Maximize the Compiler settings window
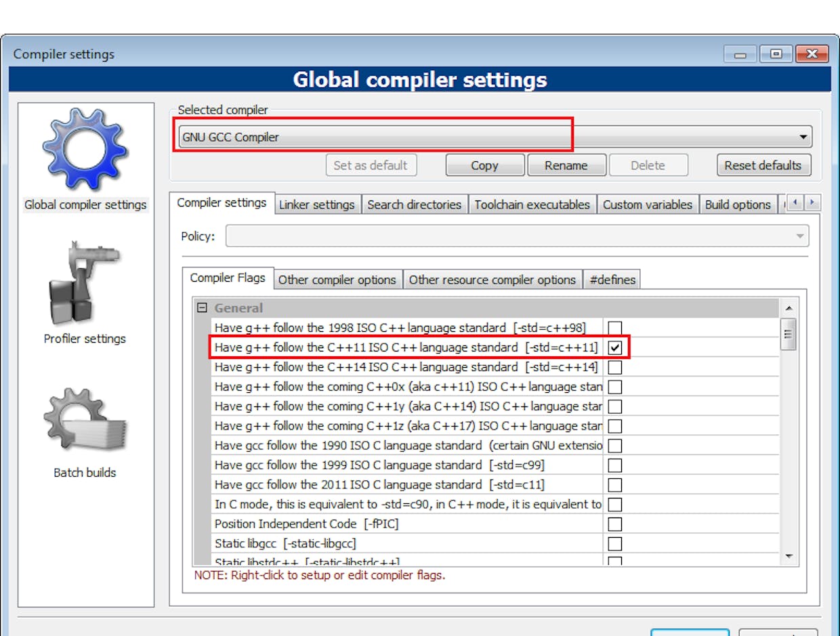Image resolution: width=840 pixels, height=636 pixels. pos(776,54)
